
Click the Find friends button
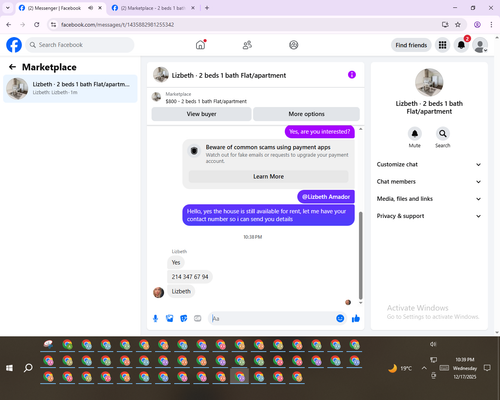click(x=411, y=45)
